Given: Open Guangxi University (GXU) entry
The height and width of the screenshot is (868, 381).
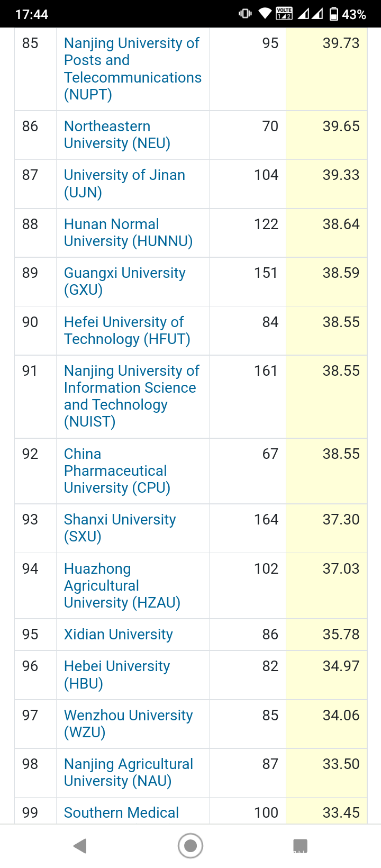Looking at the screenshot, I should [124, 282].
